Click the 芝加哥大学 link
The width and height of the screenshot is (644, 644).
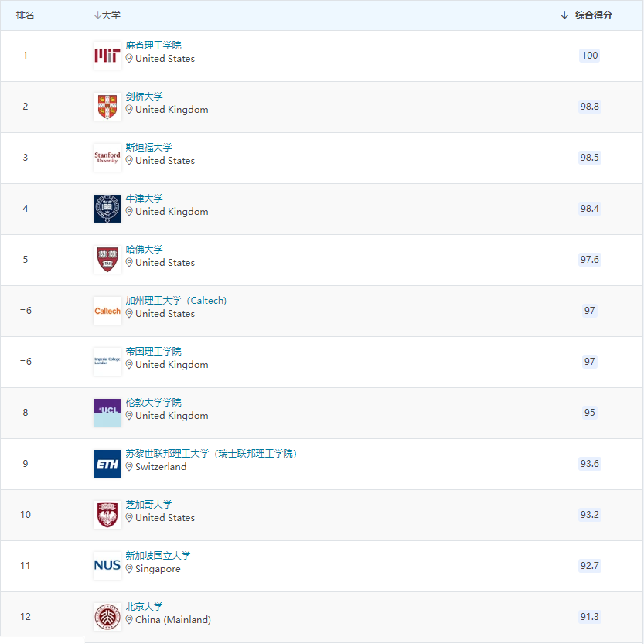click(148, 505)
